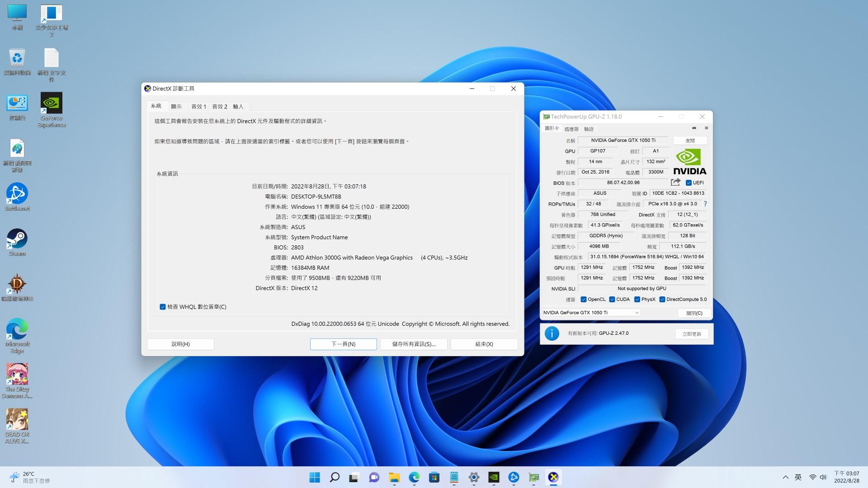Viewport: 868px width, 488px height.
Task: Open volume control in system tray
Action: pos(823,477)
